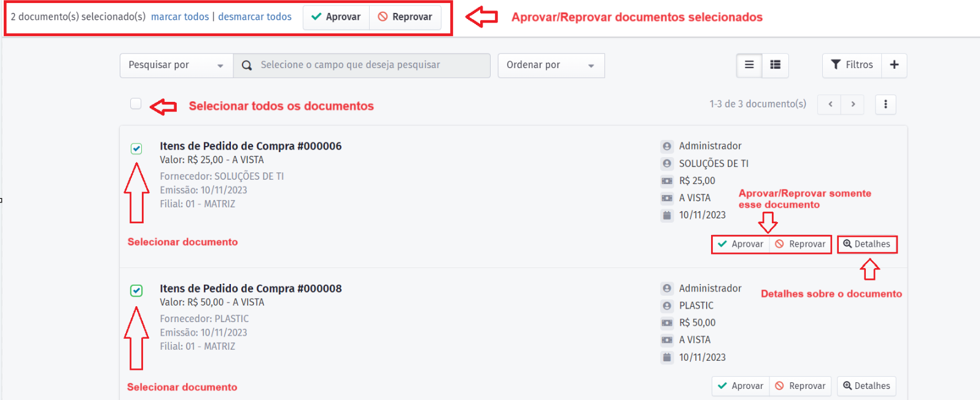
Task: Go to next page of documents
Action: pos(853,104)
